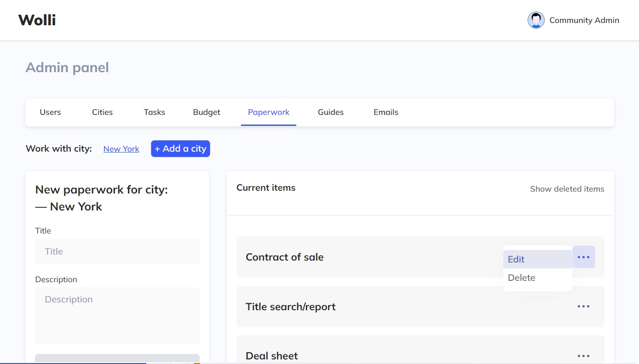This screenshot has width=639, height=364.
Task: Toggle Show deleted items
Action: pos(567,189)
